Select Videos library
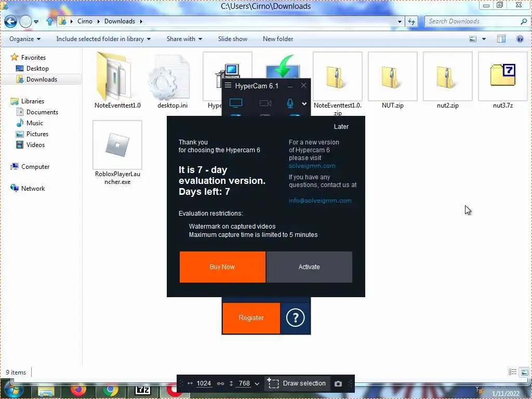Screen dimensions: 532x399 35,144
